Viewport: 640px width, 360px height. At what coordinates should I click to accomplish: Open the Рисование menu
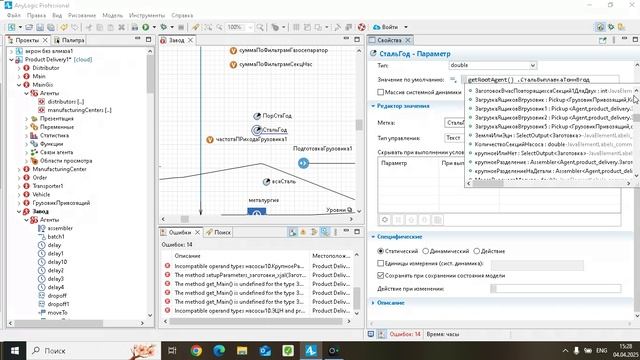click(82, 15)
